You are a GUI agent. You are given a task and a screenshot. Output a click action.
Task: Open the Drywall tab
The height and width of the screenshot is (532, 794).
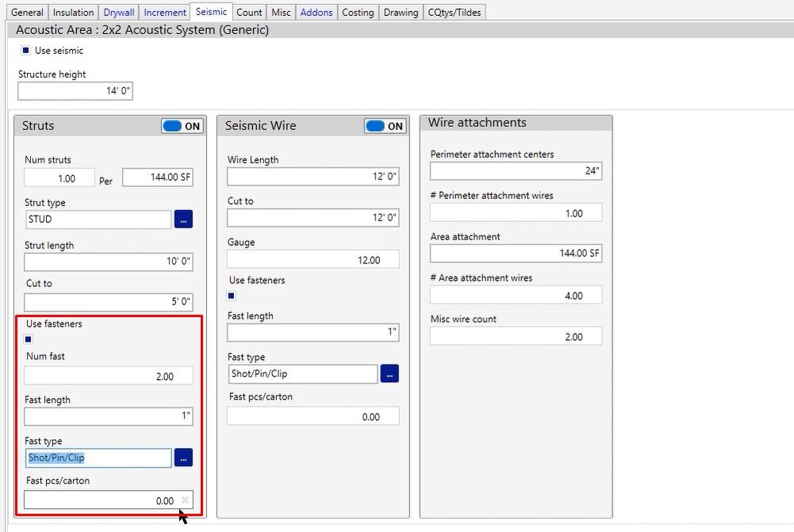point(119,13)
